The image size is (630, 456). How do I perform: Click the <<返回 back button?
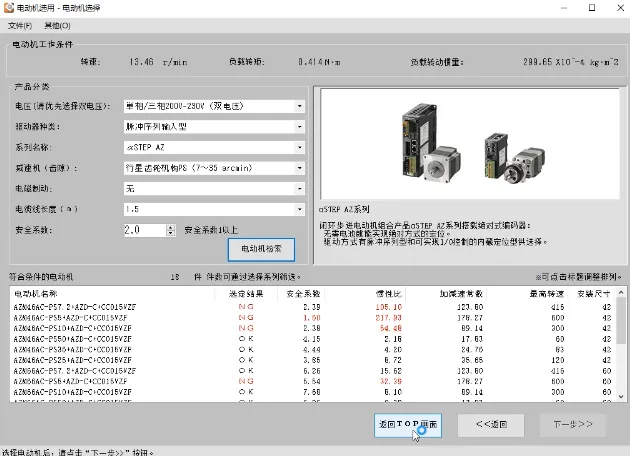point(491,425)
